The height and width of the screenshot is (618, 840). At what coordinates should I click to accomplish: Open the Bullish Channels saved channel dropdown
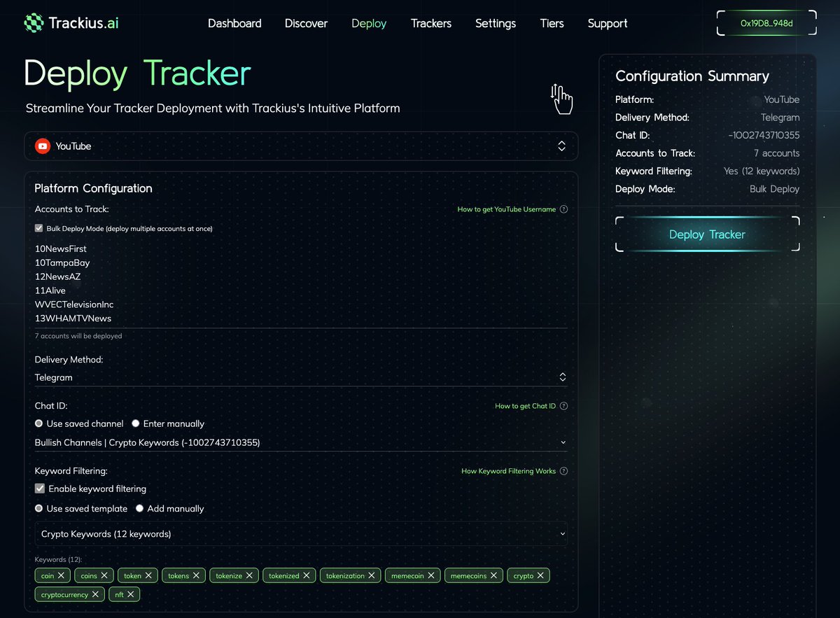point(301,442)
